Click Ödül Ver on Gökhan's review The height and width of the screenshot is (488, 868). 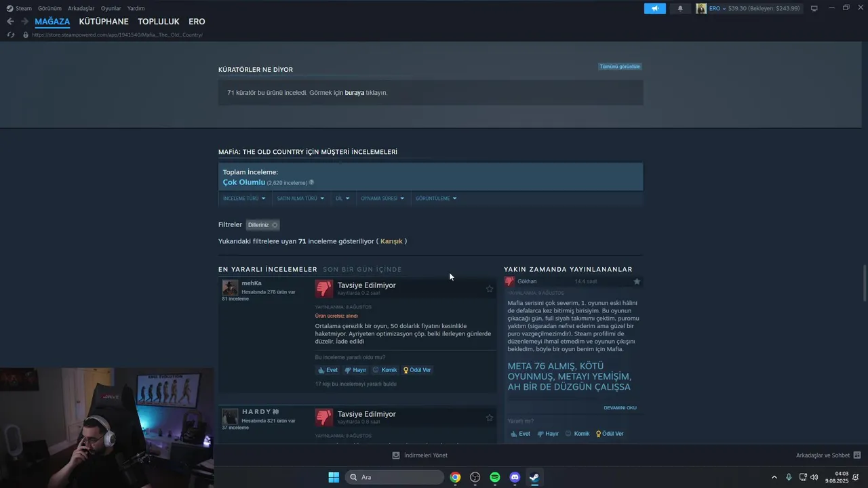tap(610, 434)
